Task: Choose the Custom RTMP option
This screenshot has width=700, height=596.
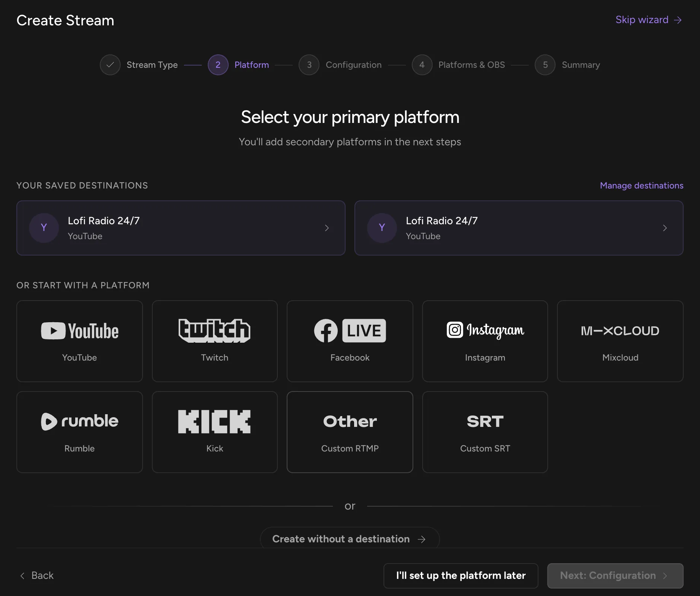Action: tap(350, 432)
